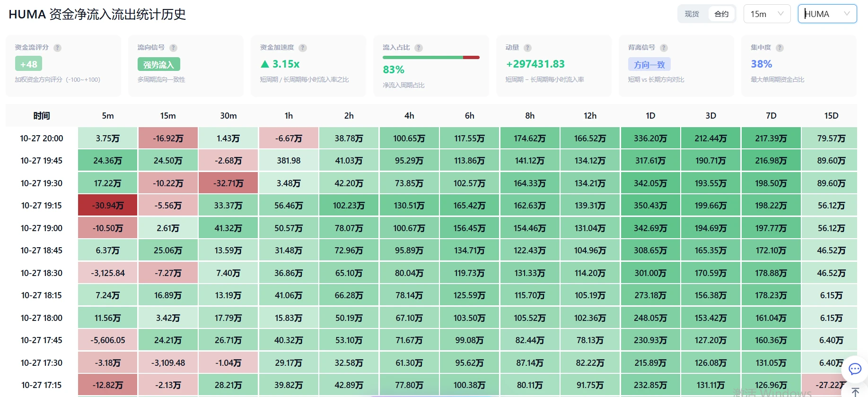Image resolution: width=868 pixels, height=397 pixels.
Task: Select the 30m column header
Action: [228, 116]
